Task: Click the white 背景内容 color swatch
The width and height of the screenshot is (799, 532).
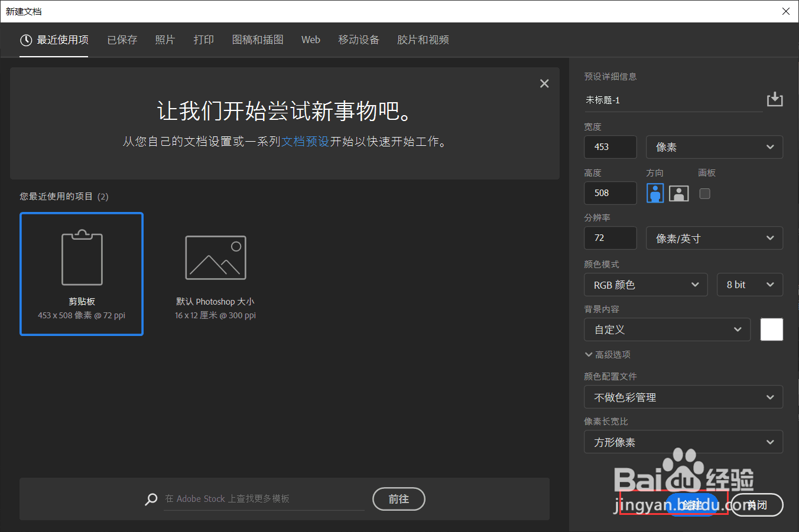Action: click(771, 329)
